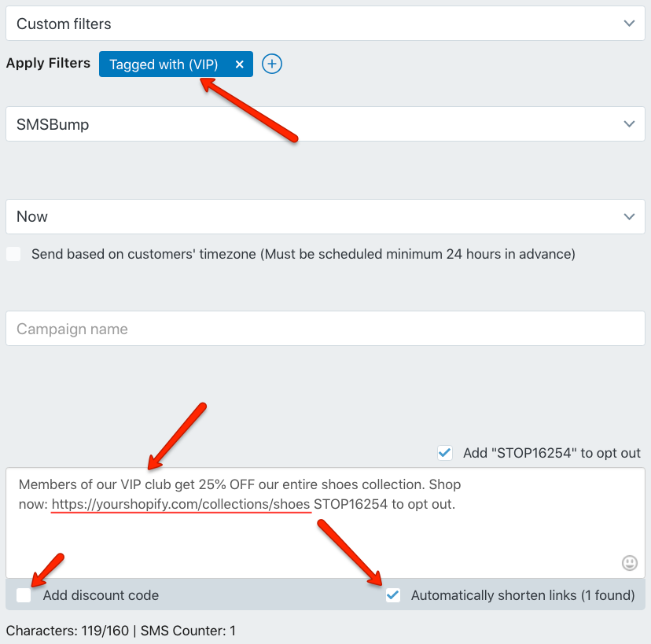The height and width of the screenshot is (644, 651).
Task: Click the yourshopify.com shoes collection URL
Action: pos(181,504)
